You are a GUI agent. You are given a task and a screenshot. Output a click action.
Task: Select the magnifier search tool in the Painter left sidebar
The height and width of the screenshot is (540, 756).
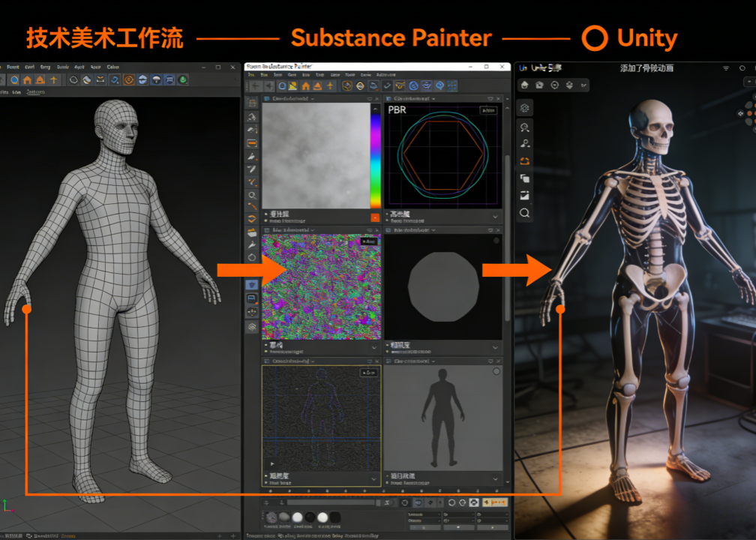click(x=252, y=195)
